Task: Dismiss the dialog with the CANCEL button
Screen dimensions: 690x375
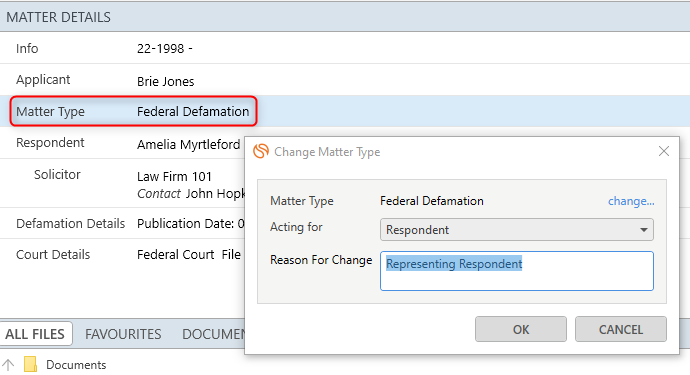Action: (620, 329)
